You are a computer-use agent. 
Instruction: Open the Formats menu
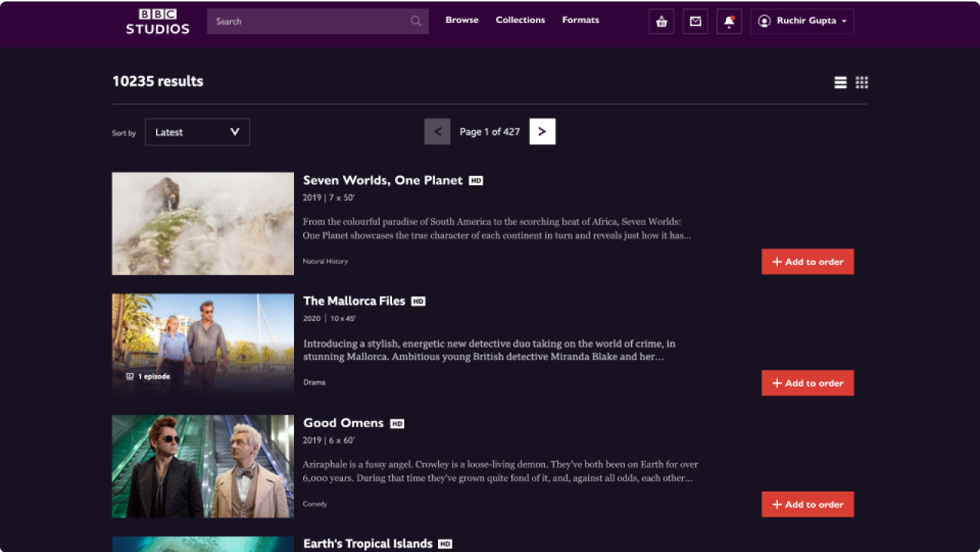coord(580,20)
